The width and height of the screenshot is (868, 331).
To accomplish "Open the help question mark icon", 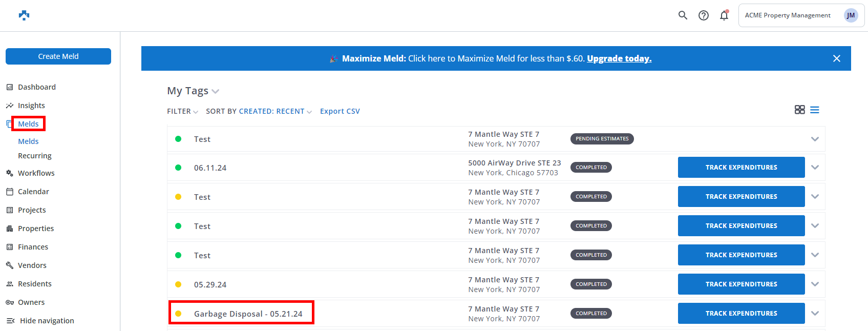I will coord(704,15).
